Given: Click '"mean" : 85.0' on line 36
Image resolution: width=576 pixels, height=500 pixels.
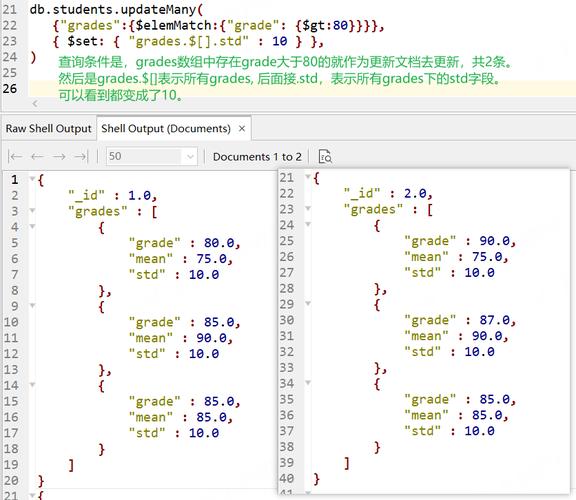Looking at the screenshot, I should (x=456, y=415).
